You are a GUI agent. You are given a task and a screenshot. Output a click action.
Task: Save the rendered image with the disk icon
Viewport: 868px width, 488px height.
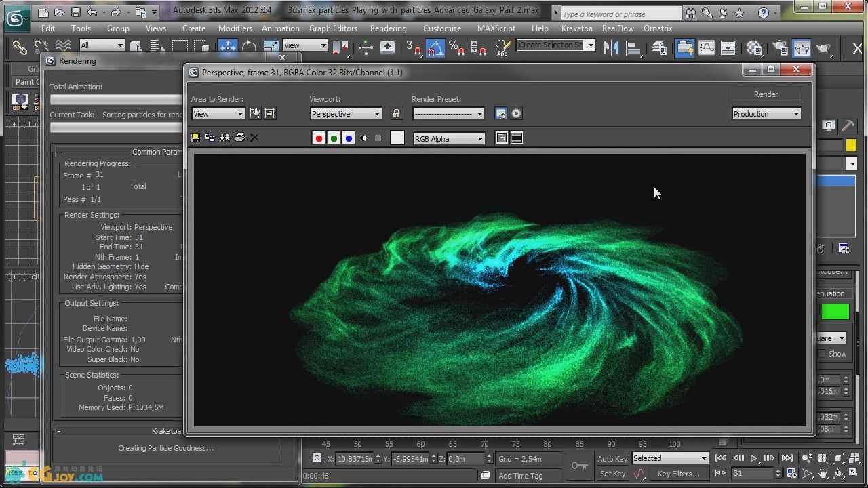pos(195,138)
